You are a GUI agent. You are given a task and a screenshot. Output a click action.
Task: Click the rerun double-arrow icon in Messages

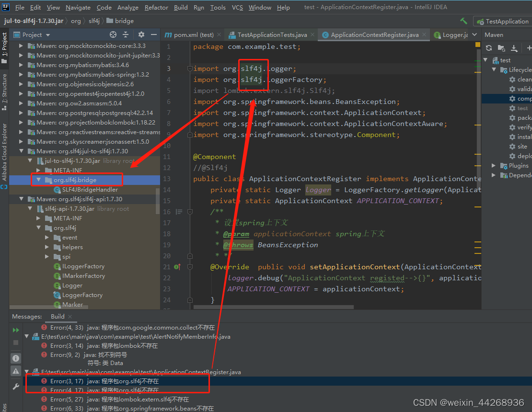[x=16, y=330]
